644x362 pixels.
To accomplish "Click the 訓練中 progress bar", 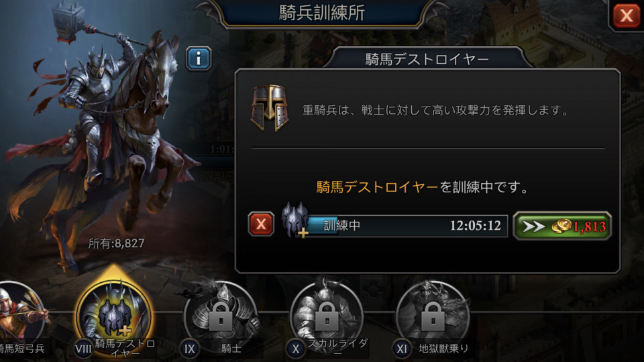I will (x=407, y=226).
